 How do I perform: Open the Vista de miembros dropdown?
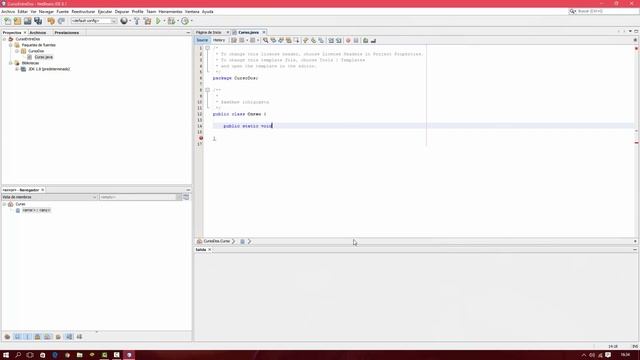49,197
